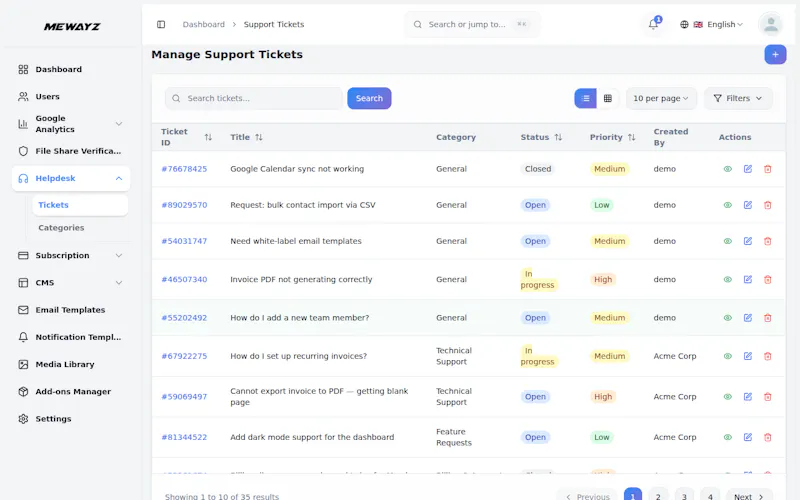View ticket #89029570 details
This screenshot has width=800, height=500.
(x=728, y=205)
